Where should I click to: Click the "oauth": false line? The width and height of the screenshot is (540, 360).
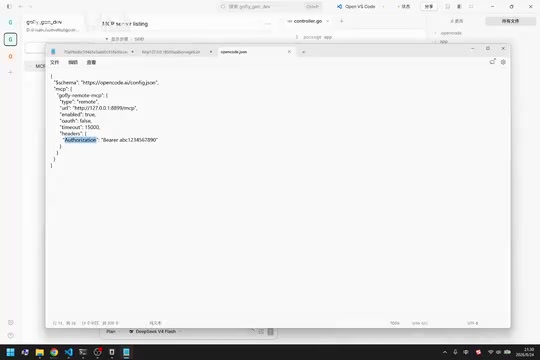(x=76, y=121)
